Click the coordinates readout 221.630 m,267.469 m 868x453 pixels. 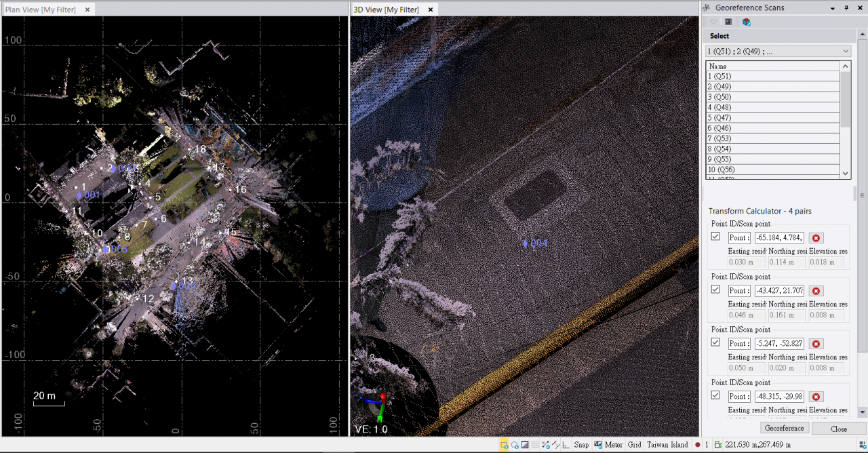(757, 445)
